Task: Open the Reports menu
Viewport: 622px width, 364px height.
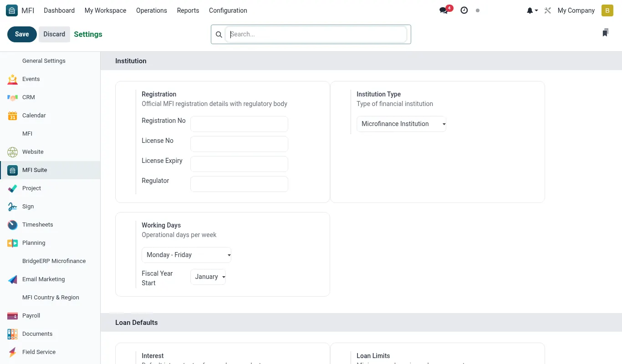Action: pyautogui.click(x=188, y=10)
